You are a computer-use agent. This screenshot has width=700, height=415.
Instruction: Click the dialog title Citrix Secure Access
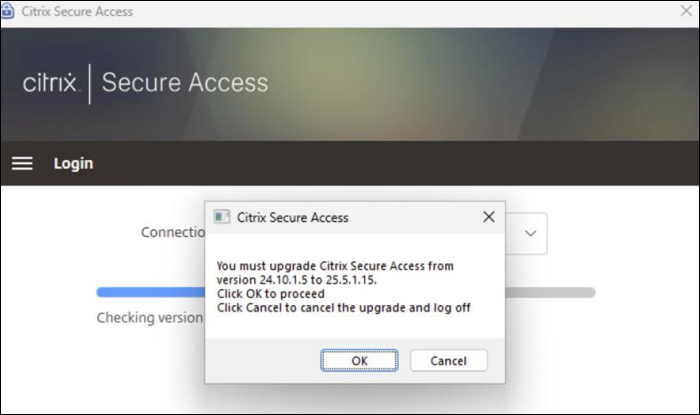[x=292, y=217]
